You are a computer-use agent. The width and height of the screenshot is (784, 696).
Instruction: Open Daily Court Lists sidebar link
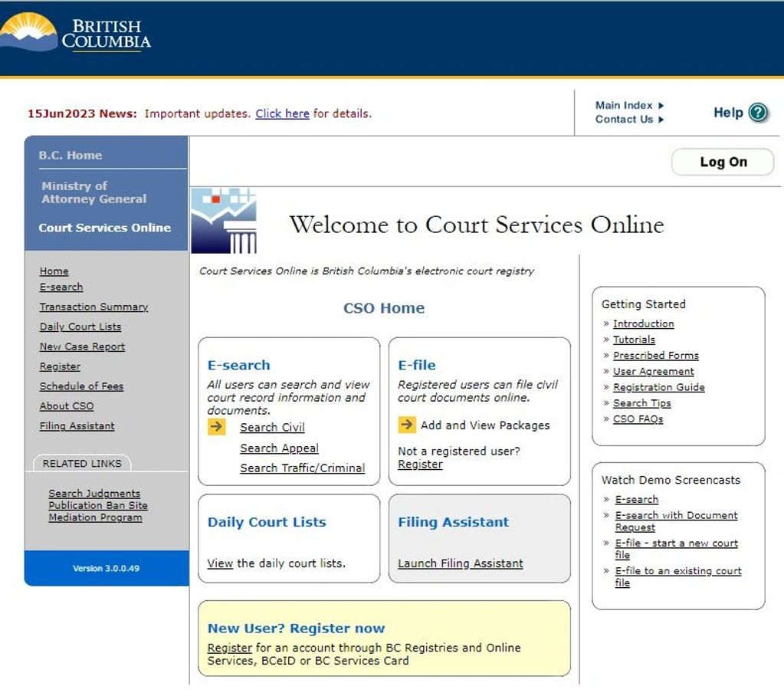[80, 327]
